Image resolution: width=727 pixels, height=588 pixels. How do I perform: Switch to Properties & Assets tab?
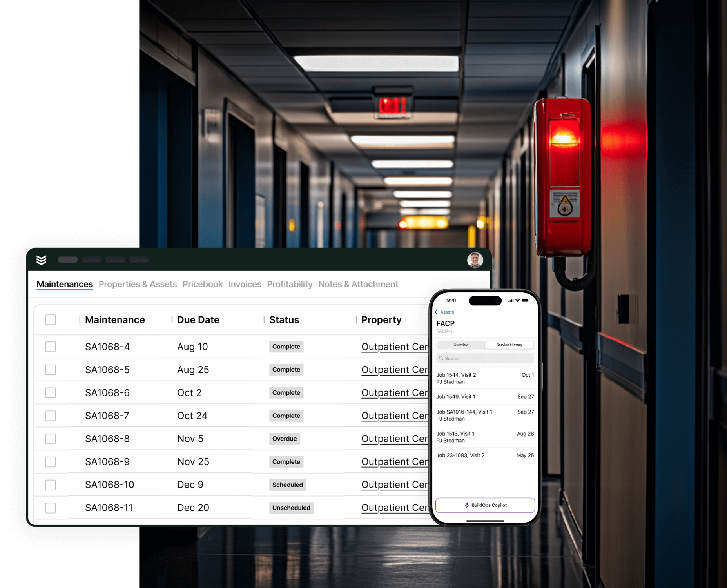[x=138, y=284]
